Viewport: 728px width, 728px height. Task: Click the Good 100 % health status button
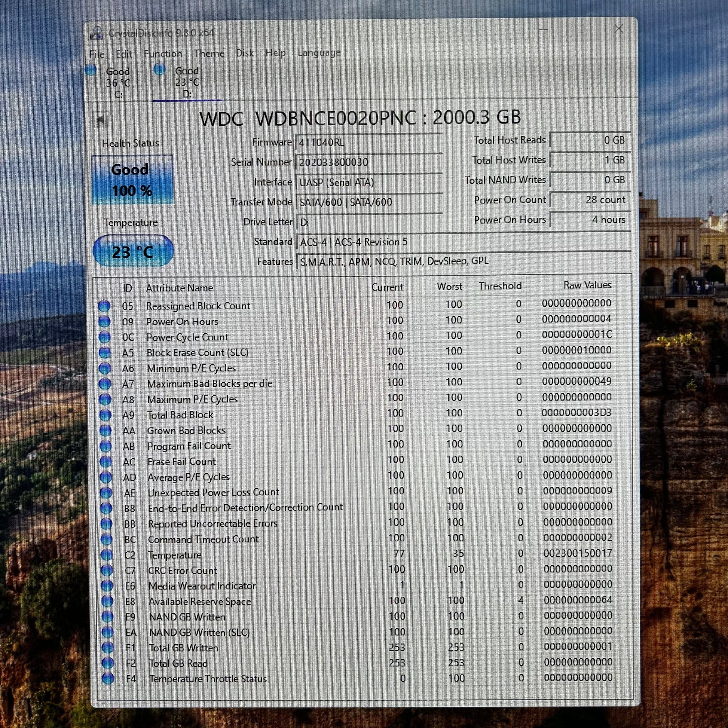coord(132,180)
